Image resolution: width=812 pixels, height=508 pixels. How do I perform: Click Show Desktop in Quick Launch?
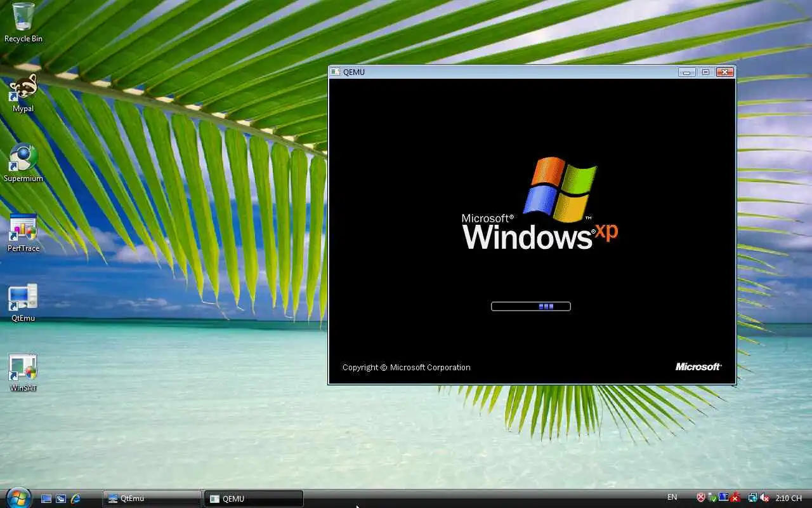pyautogui.click(x=46, y=498)
